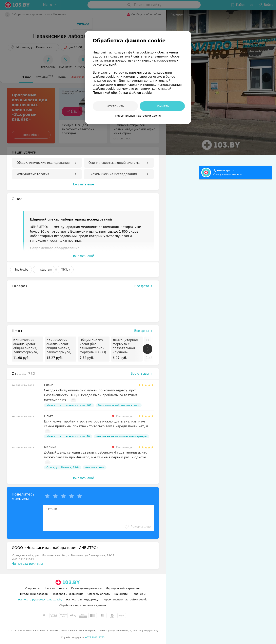Click the Отзыв text area
This screenshot has width=276, height=644.
point(98,518)
